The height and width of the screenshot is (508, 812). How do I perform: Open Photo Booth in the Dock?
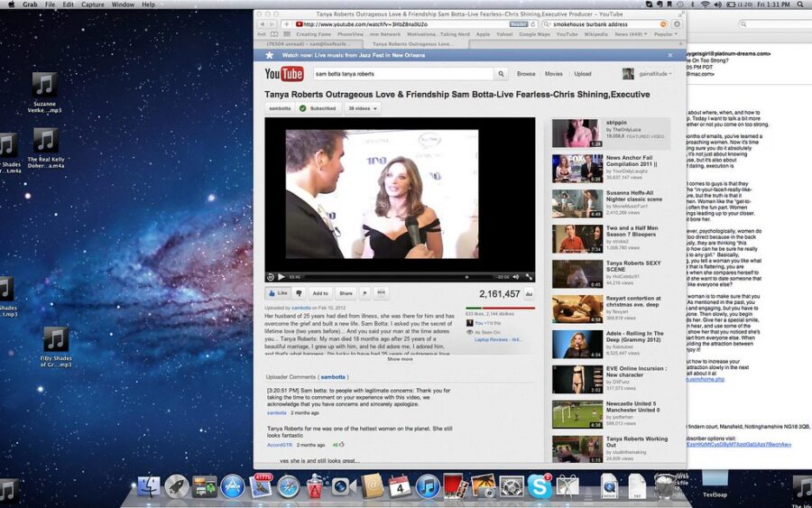click(456, 486)
